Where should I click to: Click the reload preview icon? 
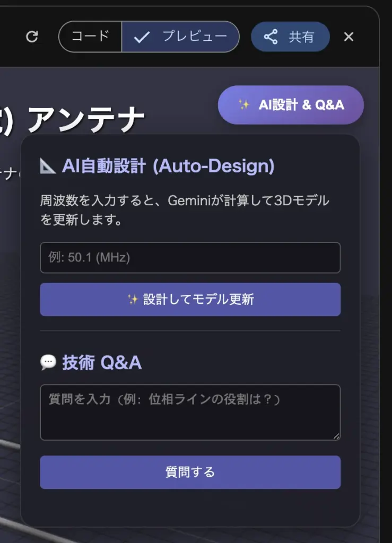coord(32,37)
